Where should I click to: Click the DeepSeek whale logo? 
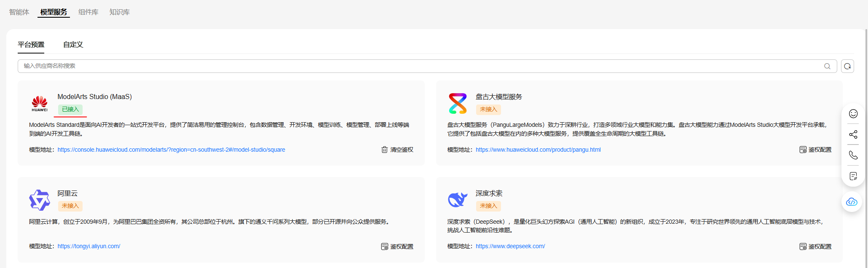[x=458, y=200]
